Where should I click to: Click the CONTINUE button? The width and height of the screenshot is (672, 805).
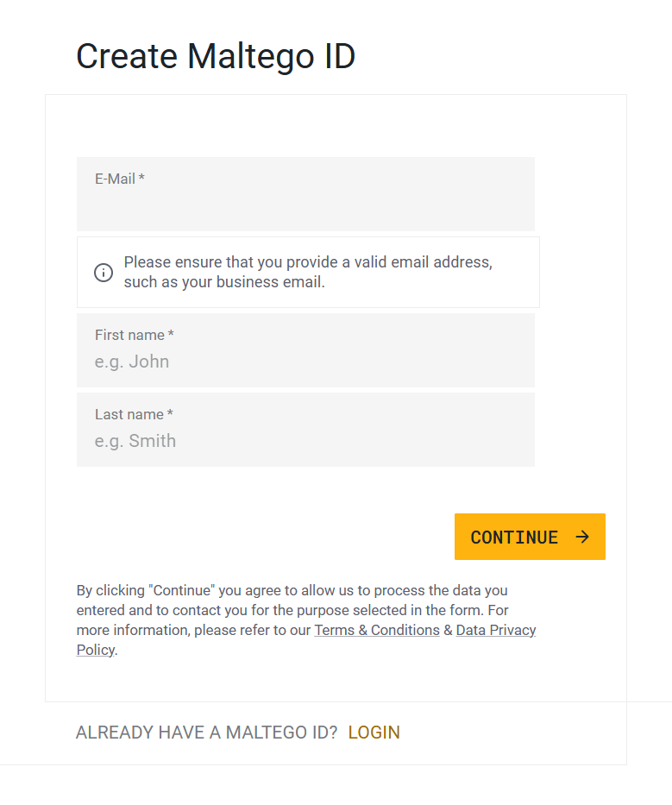[530, 537]
